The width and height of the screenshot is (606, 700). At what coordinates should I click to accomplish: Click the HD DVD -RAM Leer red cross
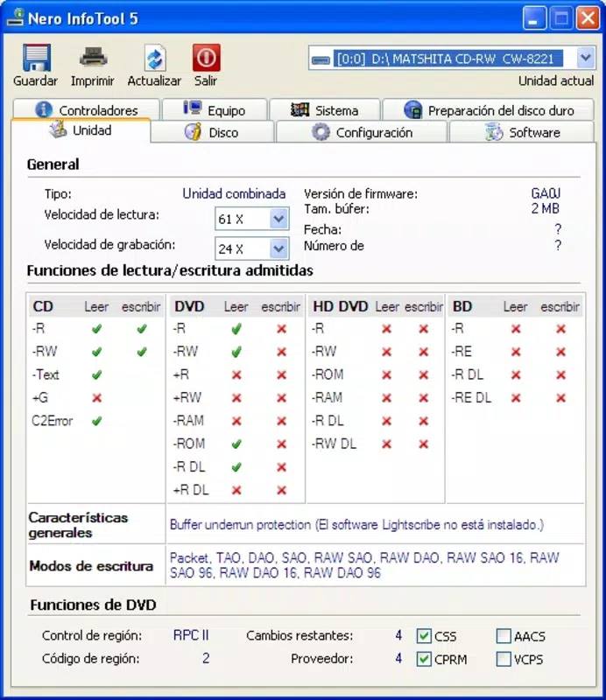(x=386, y=398)
